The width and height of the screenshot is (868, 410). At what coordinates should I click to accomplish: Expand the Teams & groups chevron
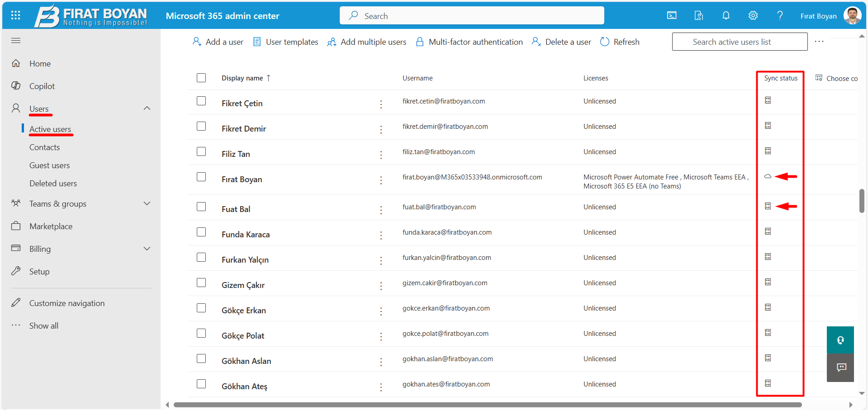tap(147, 203)
